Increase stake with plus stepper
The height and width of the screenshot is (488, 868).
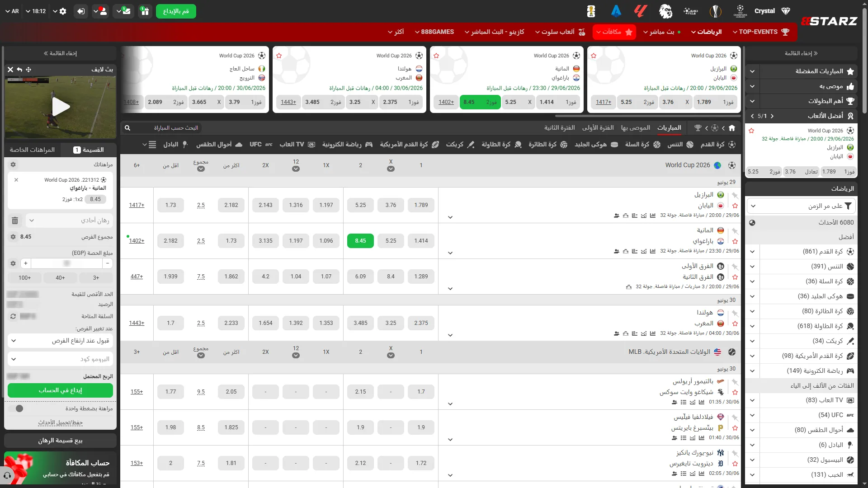(x=26, y=263)
